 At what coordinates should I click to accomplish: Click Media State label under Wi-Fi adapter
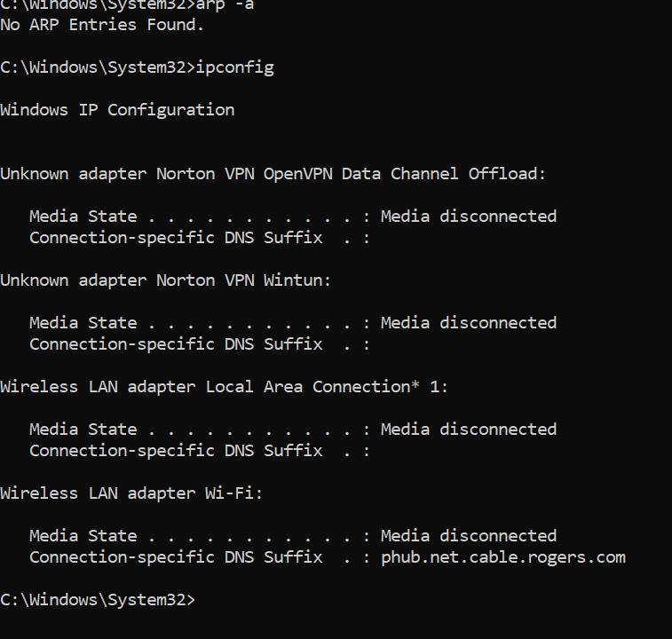83,536
